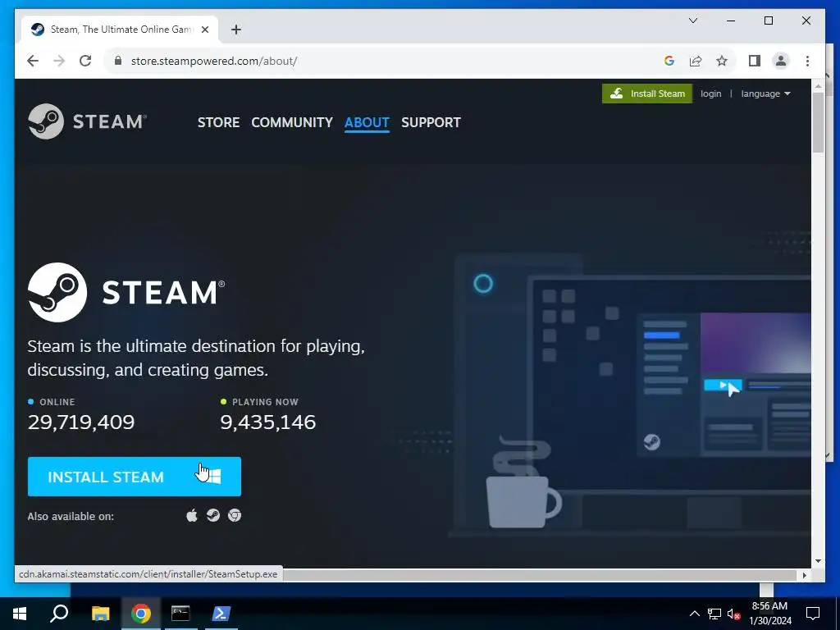Viewport: 840px width, 630px height.
Task: Click the blue INSTALL STEAM button
Action: coord(135,477)
